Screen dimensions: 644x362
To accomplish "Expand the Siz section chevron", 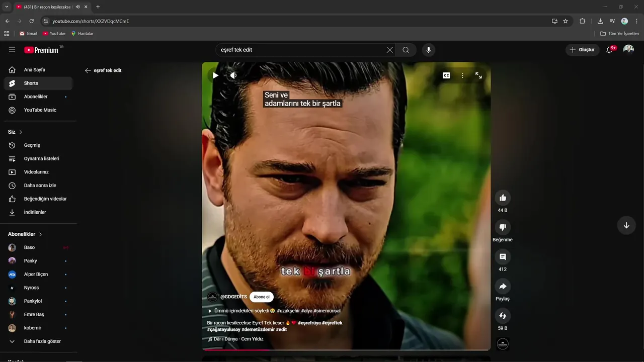I will pyautogui.click(x=21, y=132).
